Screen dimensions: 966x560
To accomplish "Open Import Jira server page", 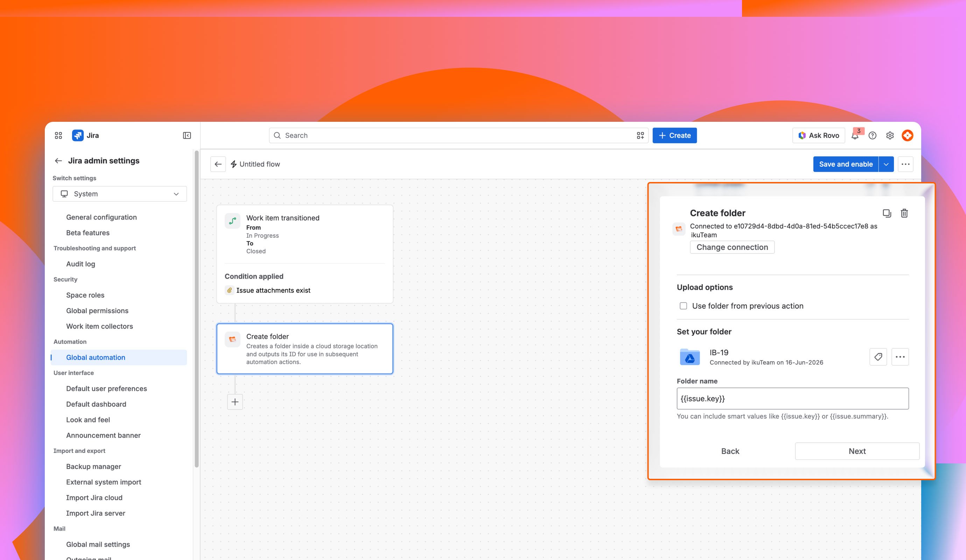I will [x=96, y=513].
